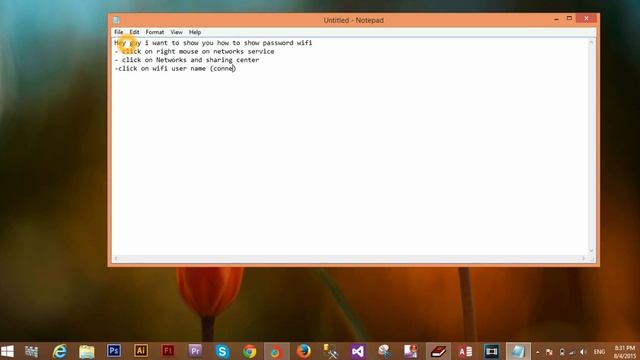Open the Help menu
Viewport: 640px width, 360px height.
(x=195, y=32)
